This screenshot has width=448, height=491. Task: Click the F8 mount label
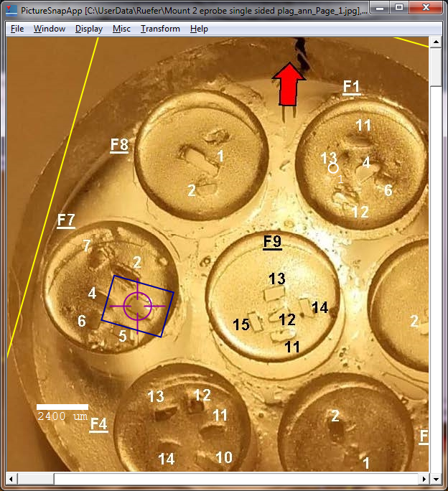coord(119,145)
